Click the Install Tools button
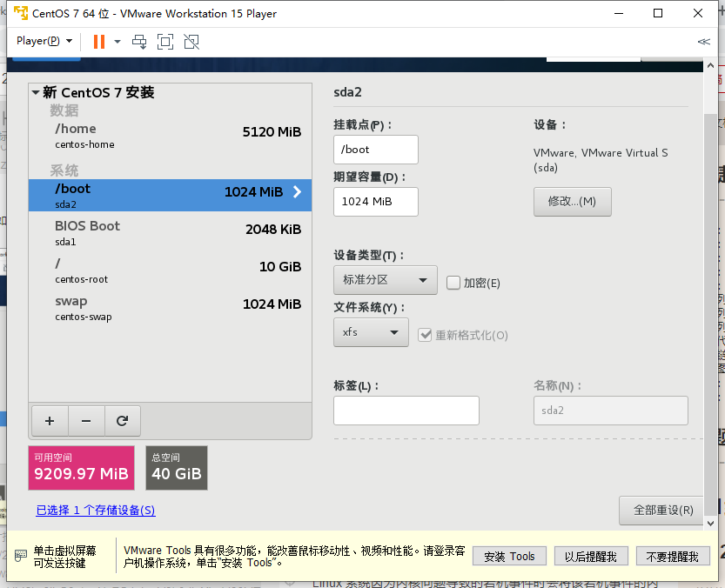 tap(509, 556)
